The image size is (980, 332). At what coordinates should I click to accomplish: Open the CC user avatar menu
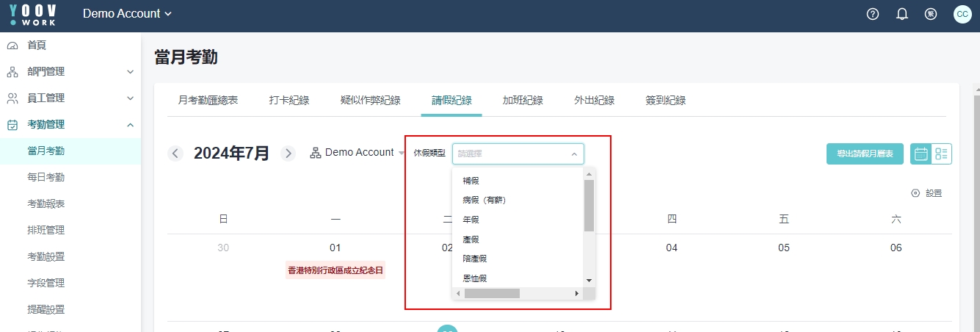point(962,14)
